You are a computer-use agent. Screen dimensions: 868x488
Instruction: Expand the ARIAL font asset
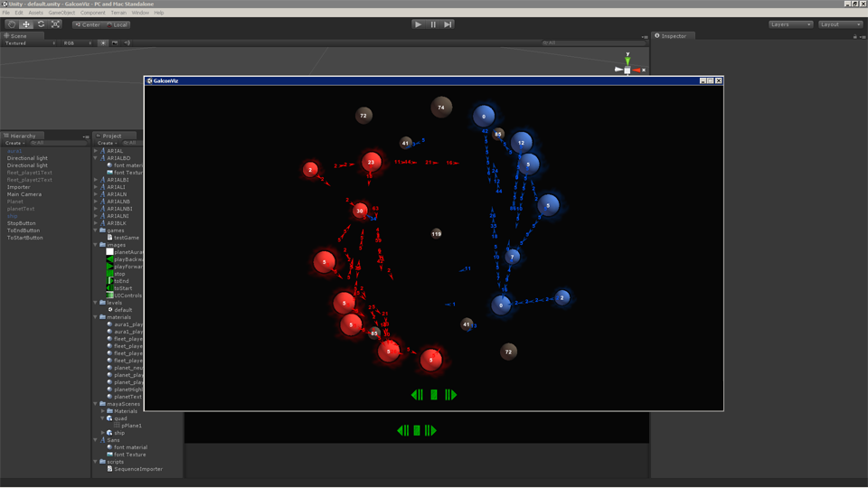(x=96, y=151)
